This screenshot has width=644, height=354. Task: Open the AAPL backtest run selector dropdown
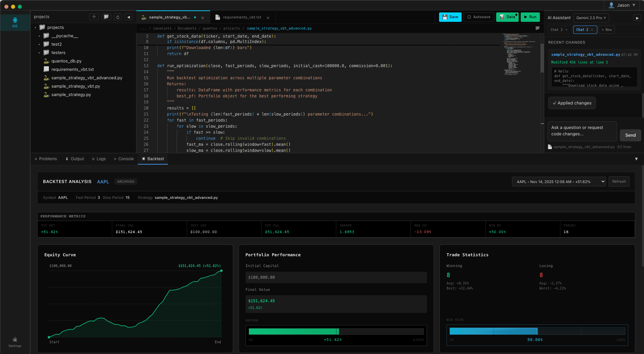click(x=558, y=181)
